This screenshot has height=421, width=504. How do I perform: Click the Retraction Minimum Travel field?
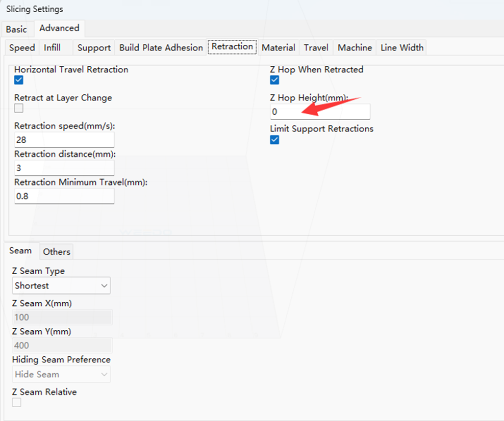click(x=64, y=196)
